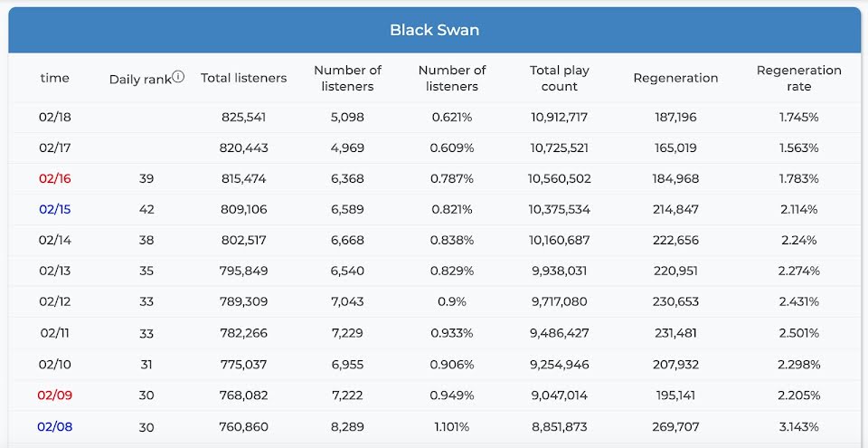Click regeneration rate 3.143%
Viewport: 868px width, 448px height.
tap(798, 427)
